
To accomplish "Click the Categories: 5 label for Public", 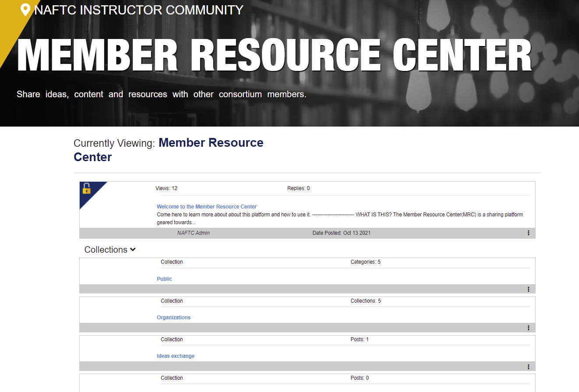I will pos(365,262).
